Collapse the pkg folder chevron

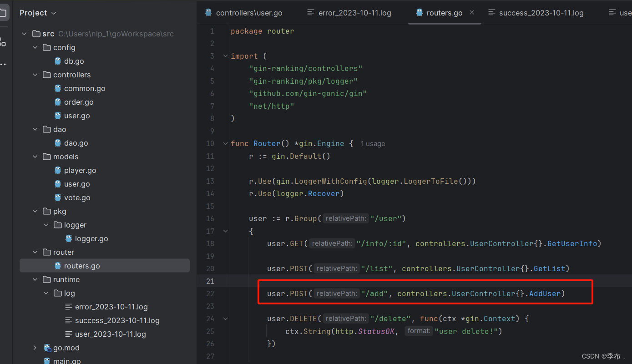(x=35, y=211)
